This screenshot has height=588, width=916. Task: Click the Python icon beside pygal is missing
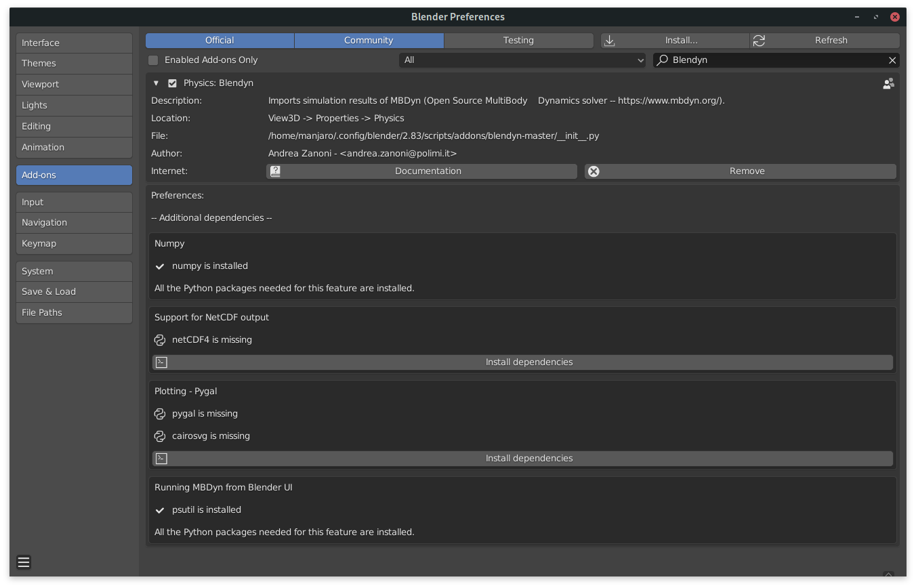coord(160,414)
